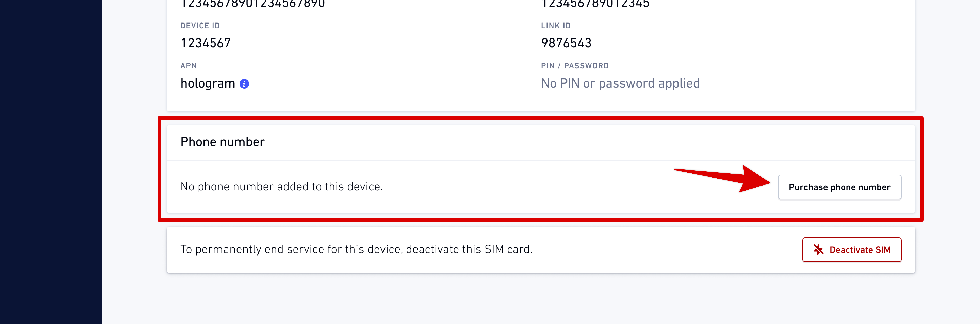Click the info icon beside hologram APN
The image size is (980, 324).
coord(244,84)
